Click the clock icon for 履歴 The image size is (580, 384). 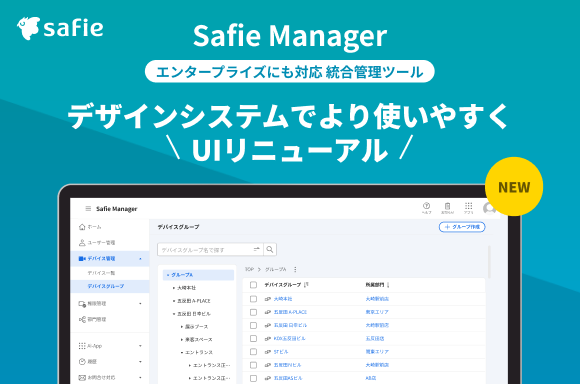point(82,362)
